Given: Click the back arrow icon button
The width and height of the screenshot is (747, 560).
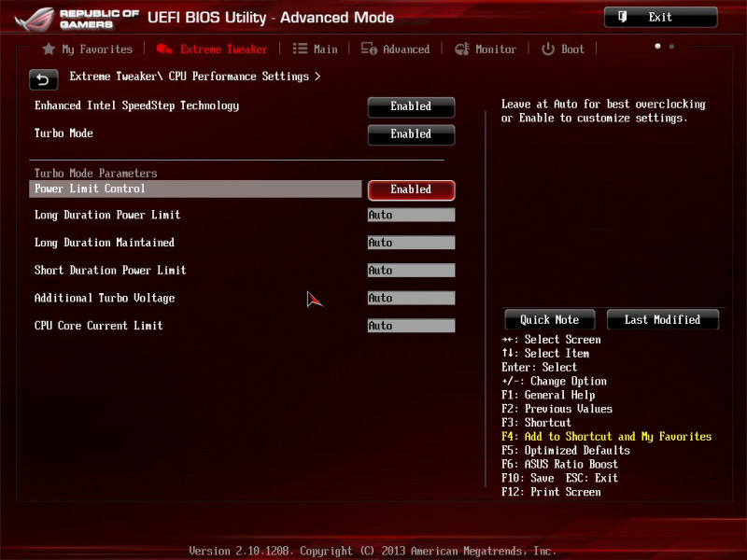Looking at the screenshot, I should tap(43, 79).
